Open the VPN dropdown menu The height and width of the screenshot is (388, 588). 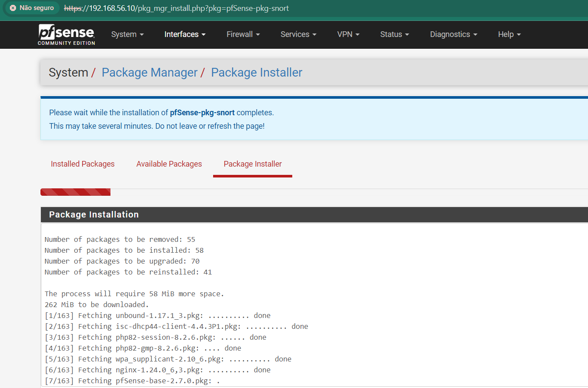(x=348, y=34)
